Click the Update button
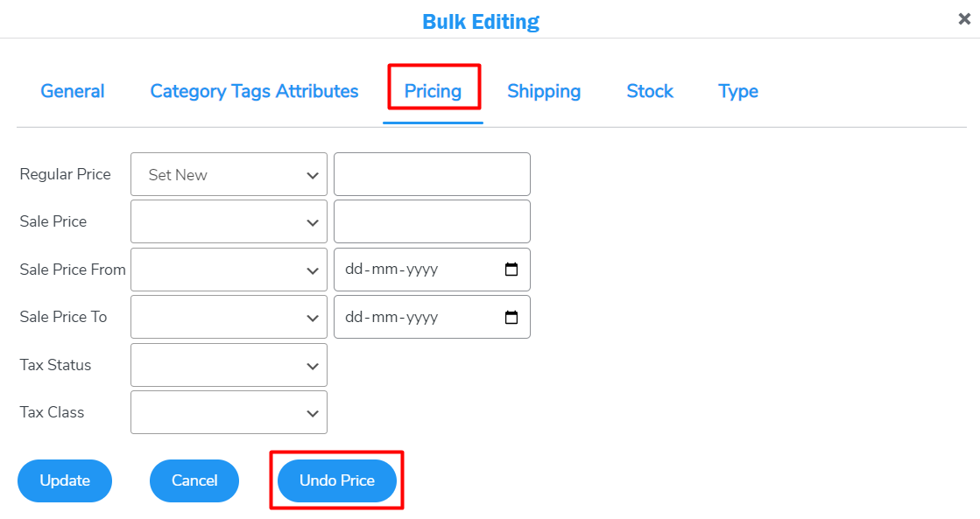Screen dimensions: 980x519 click(x=65, y=480)
